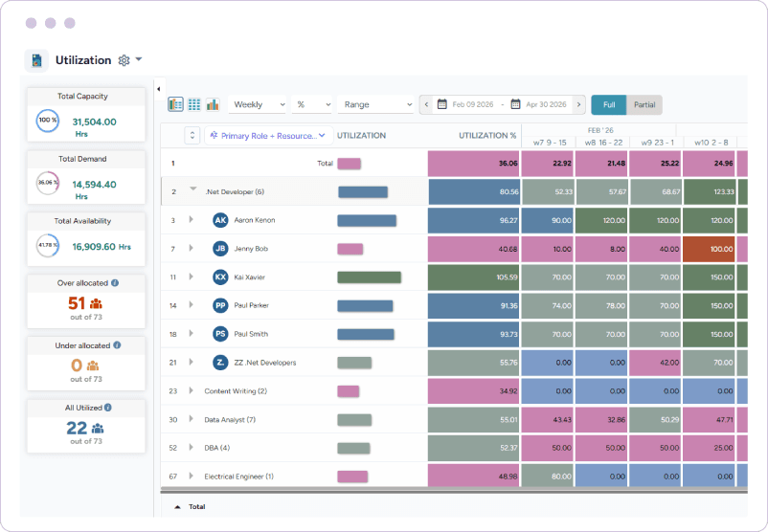Expand Data Analyst (7) group
Screen dimensions: 768x532
(x=191, y=419)
